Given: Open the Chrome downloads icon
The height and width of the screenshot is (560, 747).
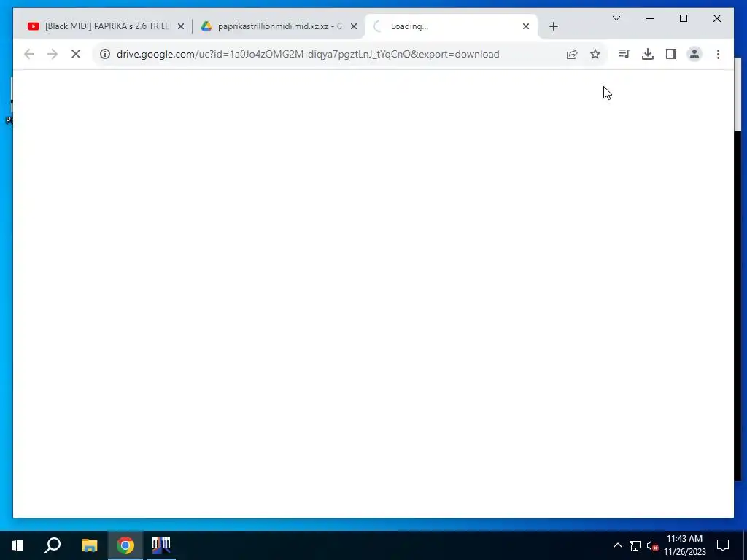Looking at the screenshot, I should pyautogui.click(x=648, y=54).
